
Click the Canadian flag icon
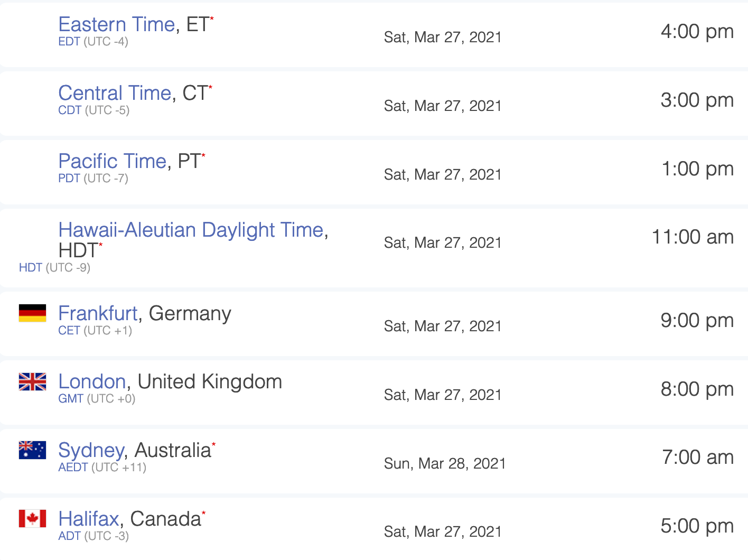[x=32, y=519]
